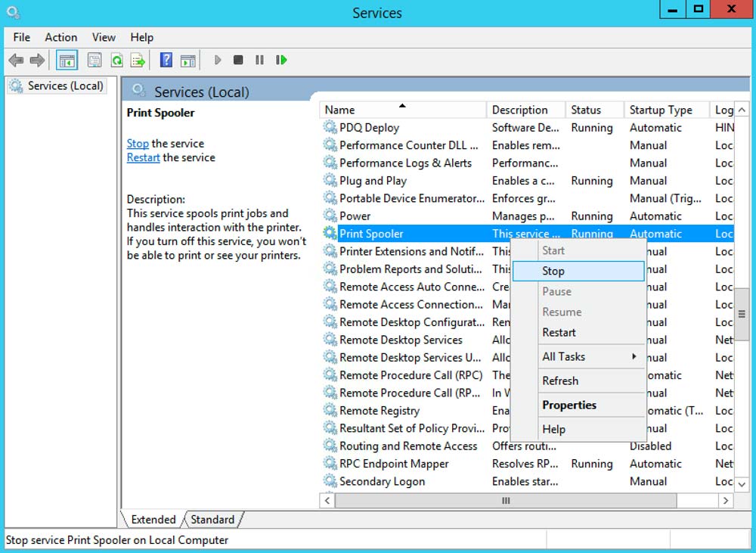Viewport: 756px width, 553px height.
Task: Click the Restart Service toolbar icon
Action: [281, 60]
